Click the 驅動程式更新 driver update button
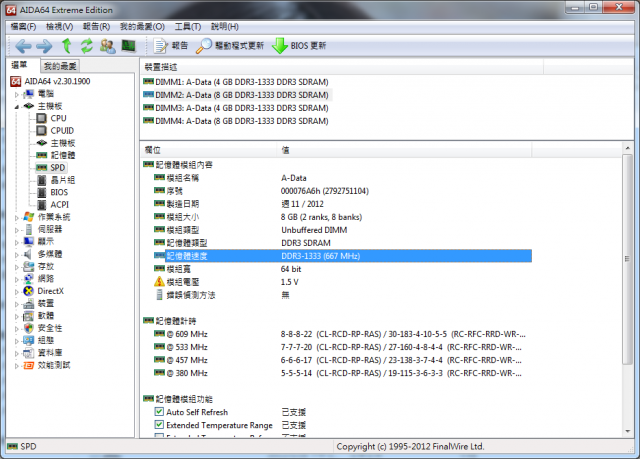 tap(230, 46)
